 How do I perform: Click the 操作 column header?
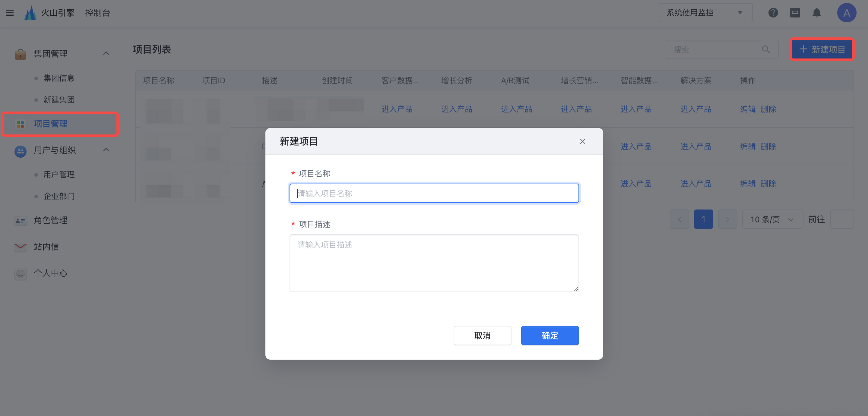(x=748, y=80)
